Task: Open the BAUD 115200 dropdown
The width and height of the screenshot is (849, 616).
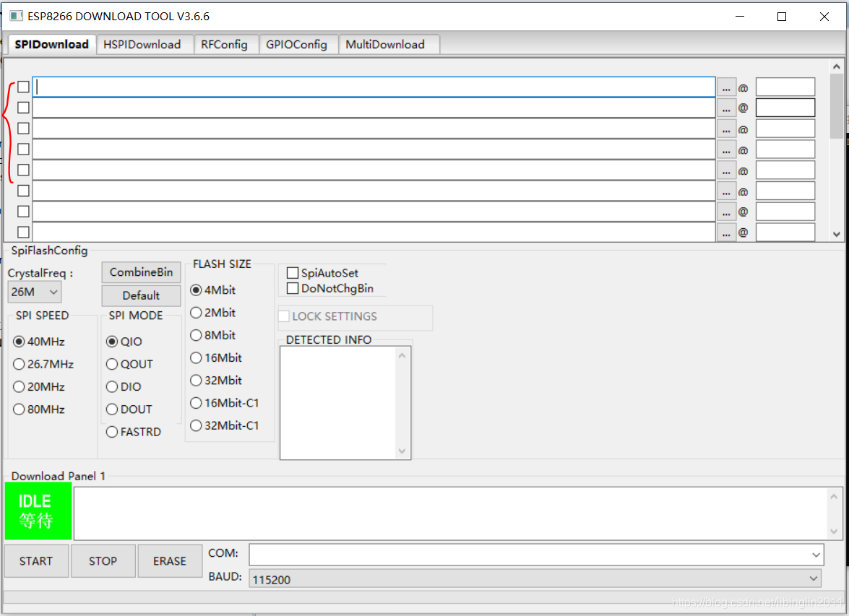Action: 535,578
